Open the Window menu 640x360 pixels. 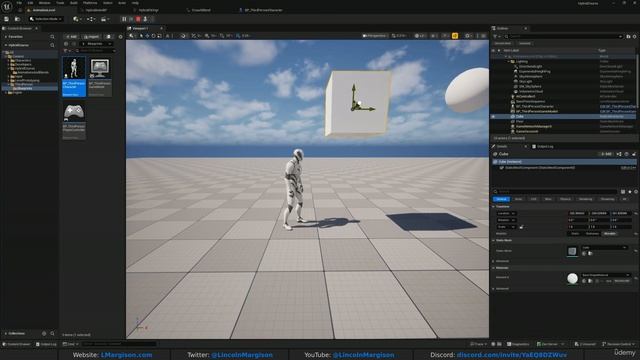[x=44, y=3]
